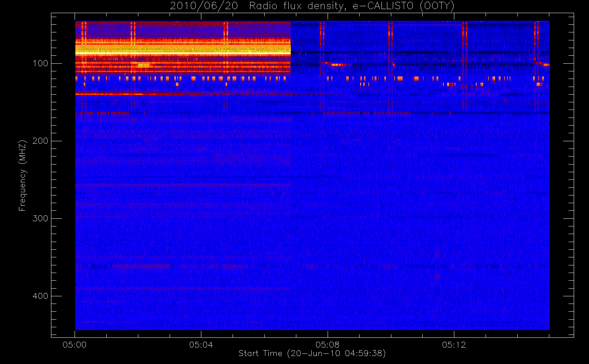Click the 100 frequency tick label
Viewport: 589px width, 364px height.
pos(40,63)
